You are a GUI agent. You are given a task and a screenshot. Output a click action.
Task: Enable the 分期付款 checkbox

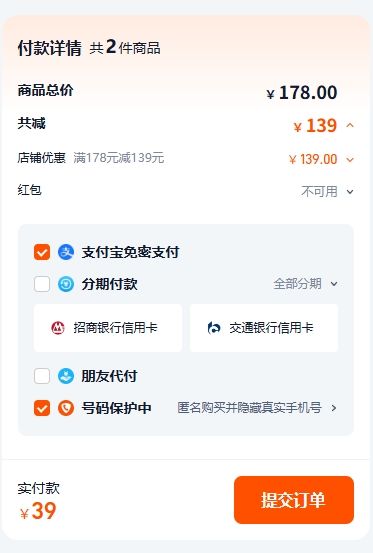coord(42,284)
